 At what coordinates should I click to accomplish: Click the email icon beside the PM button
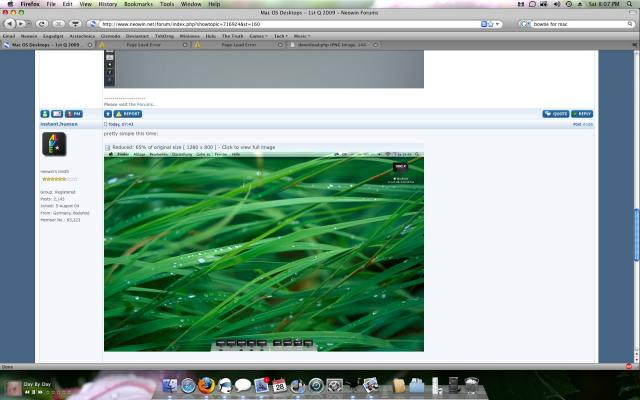pyautogui.click(x=57, y=114)
